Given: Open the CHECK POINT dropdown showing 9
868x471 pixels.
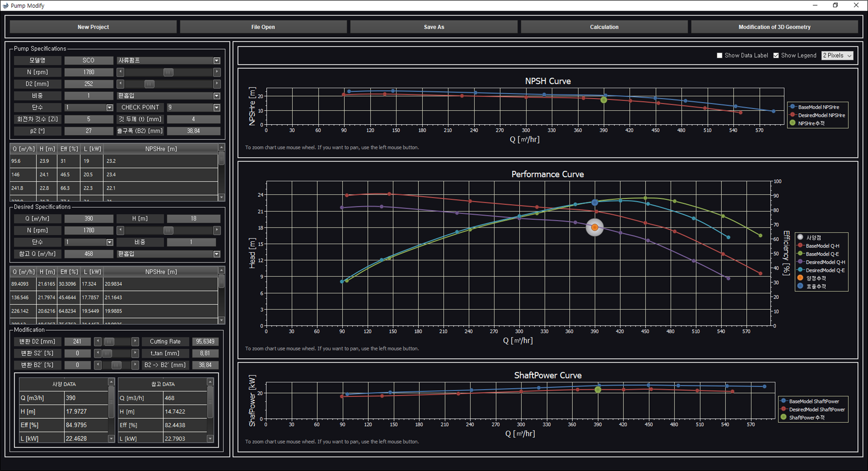Looking at the screenshot, I should point(217,107).
